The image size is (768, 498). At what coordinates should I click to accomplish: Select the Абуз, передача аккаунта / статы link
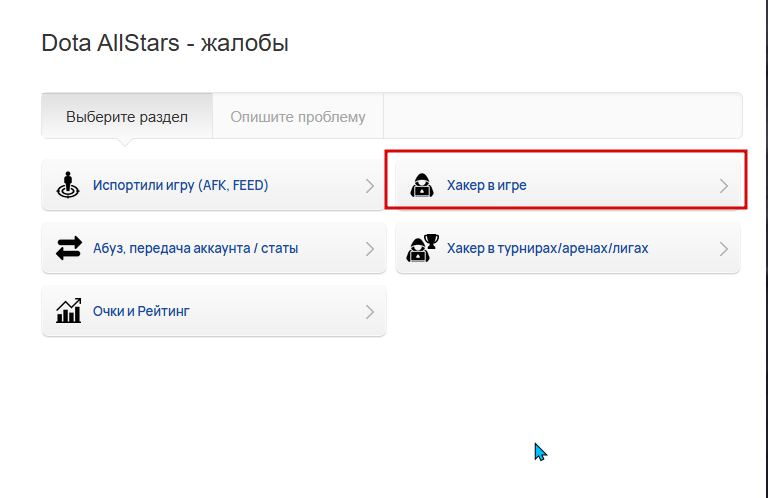195,248
